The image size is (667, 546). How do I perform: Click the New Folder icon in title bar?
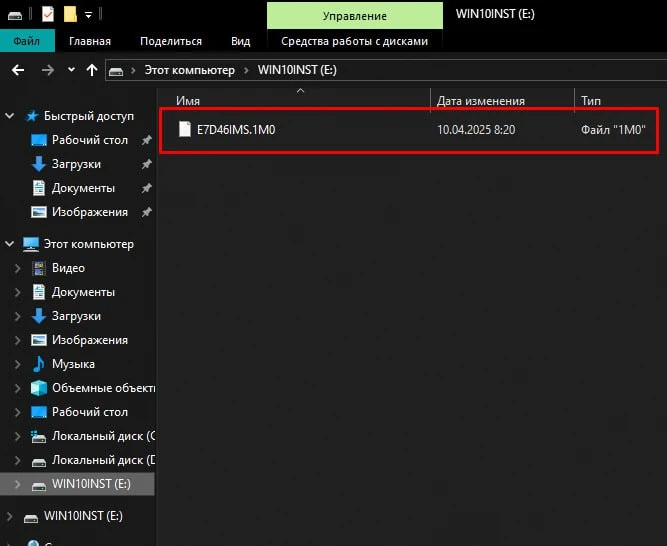[x=70, y=15]
